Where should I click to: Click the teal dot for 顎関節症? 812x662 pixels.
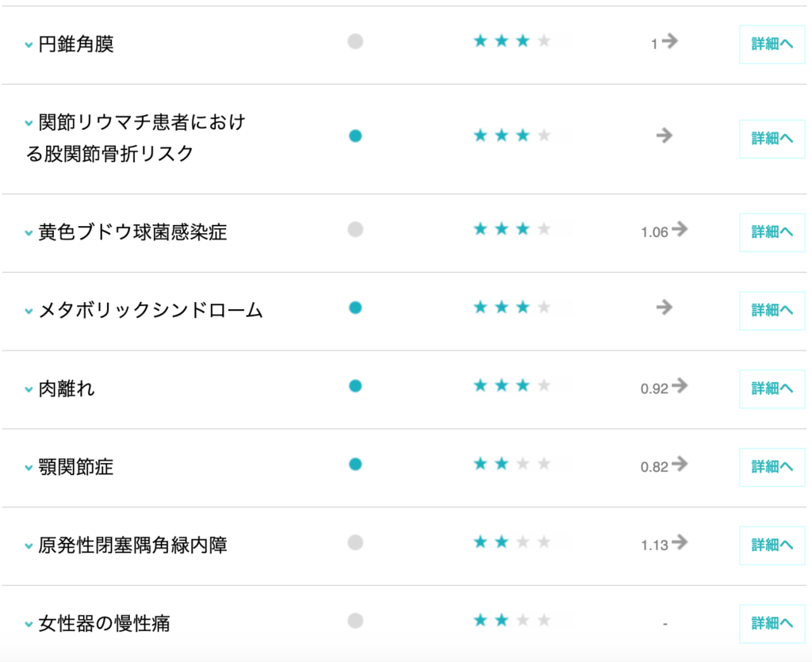click(x=355, y=464)
